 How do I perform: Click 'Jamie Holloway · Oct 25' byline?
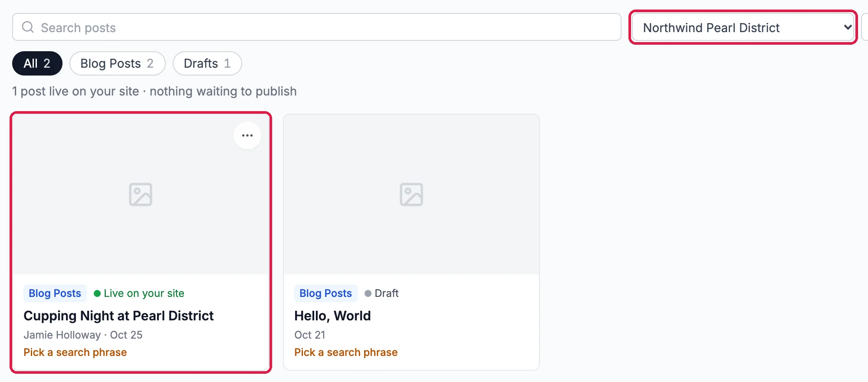83,335
